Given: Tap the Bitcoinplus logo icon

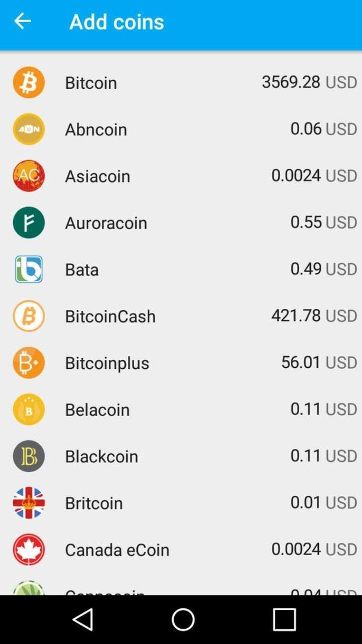Looking at the screenshot, I should coord(29,363).
